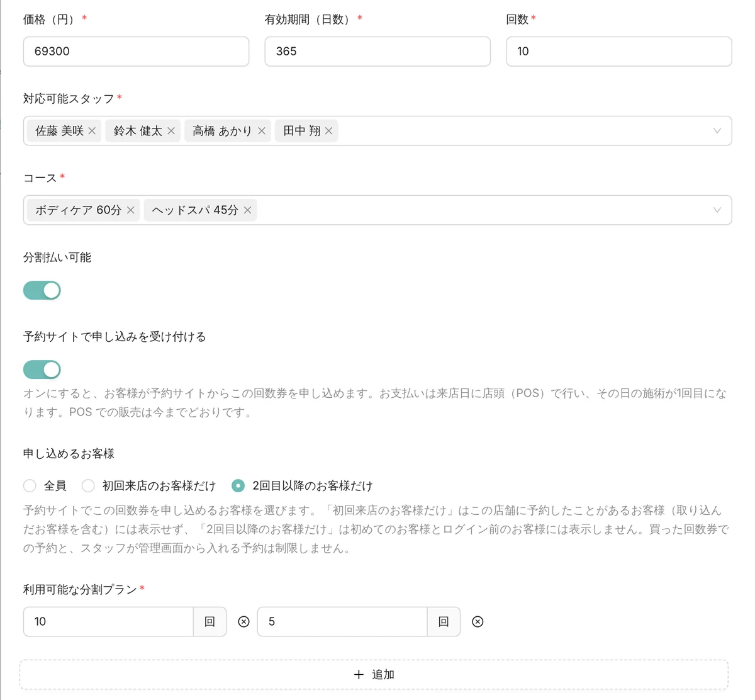This screenshot has width=755, height=700.
Task: Click the installment plan field showing 5
Action: click(x=342, y=622)
